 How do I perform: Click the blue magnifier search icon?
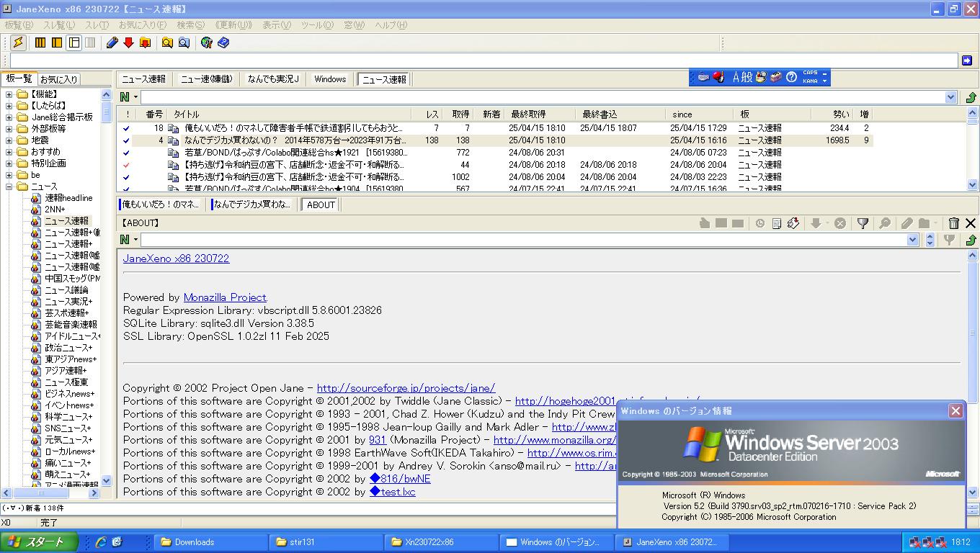coord(184,42)
